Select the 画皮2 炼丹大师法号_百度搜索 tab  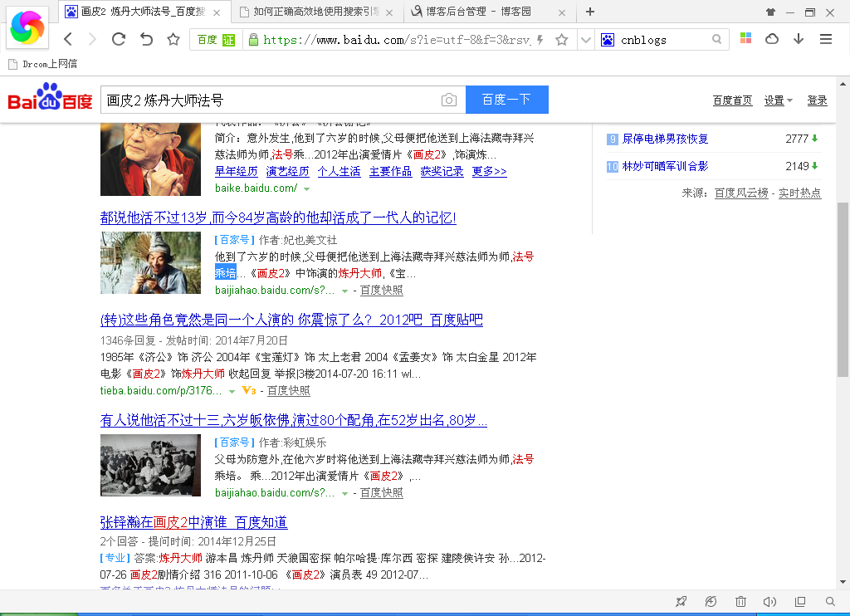click(x=143, y=12)
